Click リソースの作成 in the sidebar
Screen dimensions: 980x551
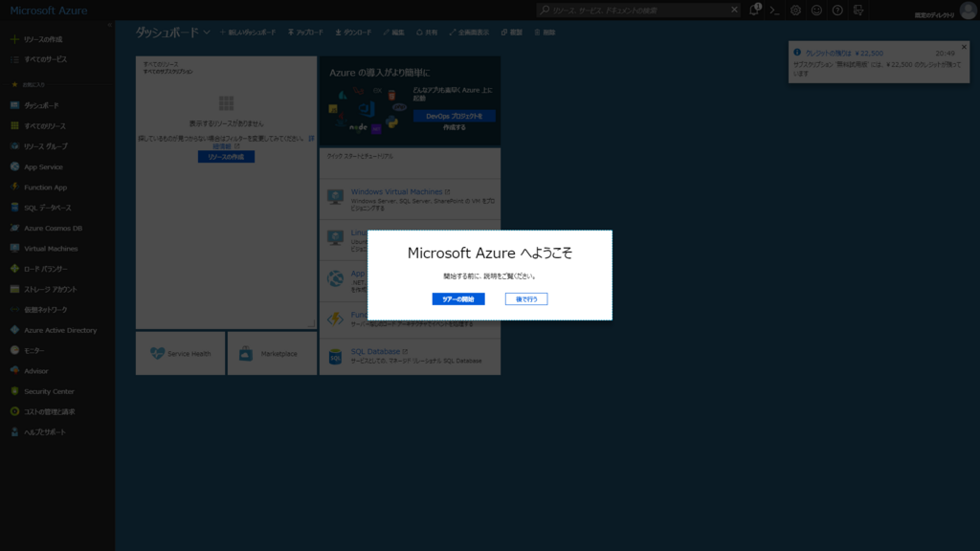(43, 39)
